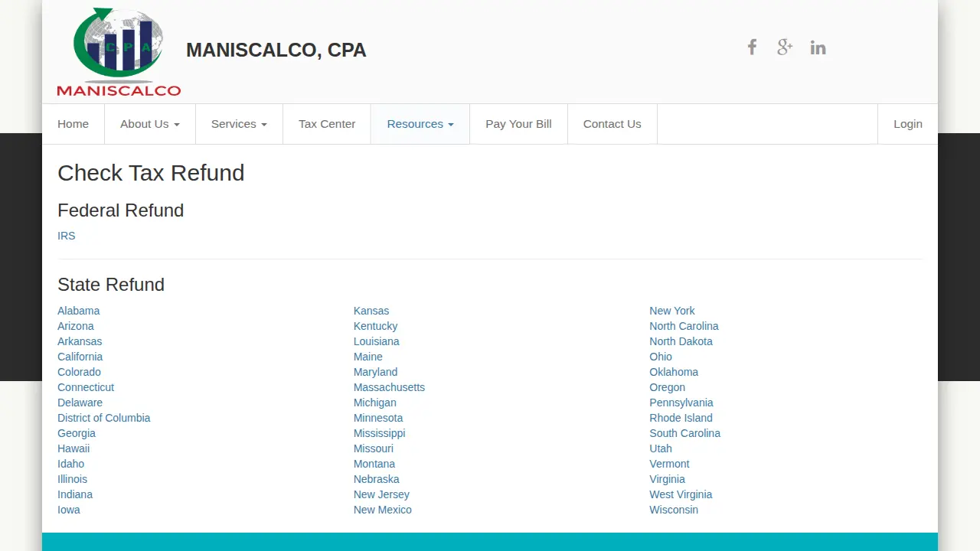The image size is (980, 551).
Task: Open the District of Columbia link
Action: (103, 418)
